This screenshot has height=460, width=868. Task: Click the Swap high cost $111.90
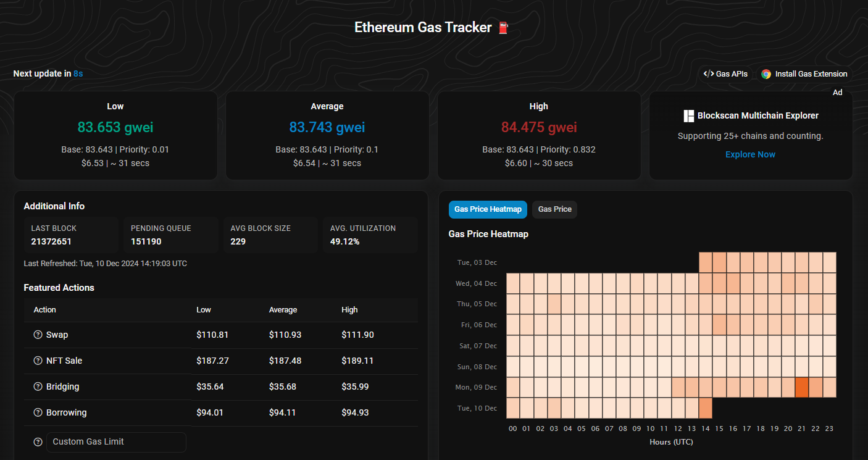[357, 335]
